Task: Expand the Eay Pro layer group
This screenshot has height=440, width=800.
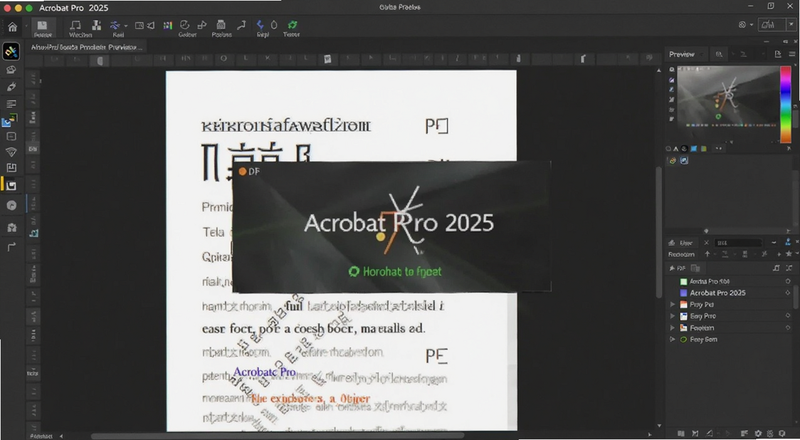Action: (672, 316)
